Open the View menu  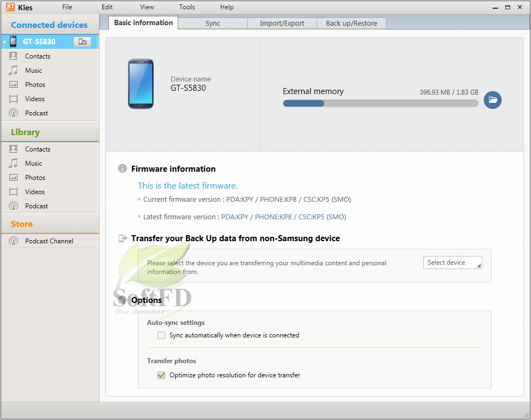[147, 7]
